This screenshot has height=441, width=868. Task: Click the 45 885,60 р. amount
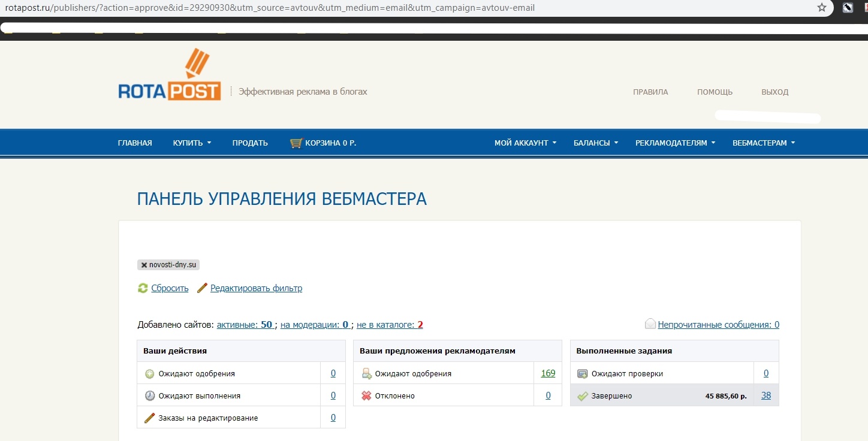tap(726, 396)
